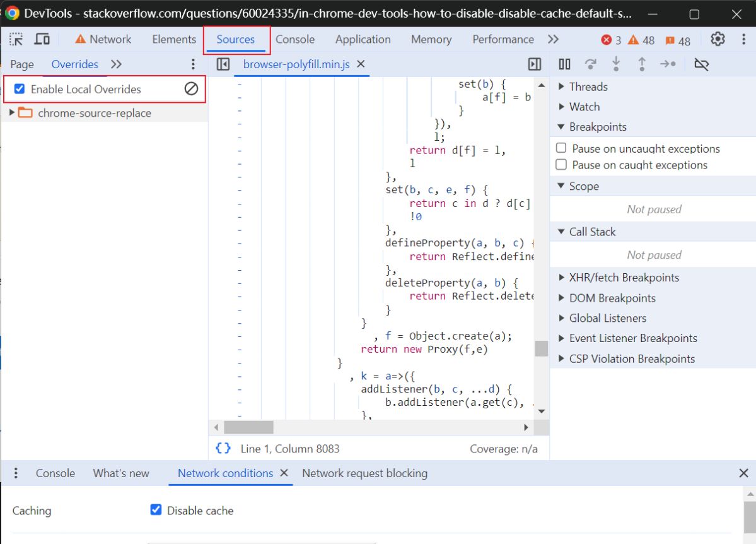Click the scroll-right arrow of code editor

click(526, 427)
